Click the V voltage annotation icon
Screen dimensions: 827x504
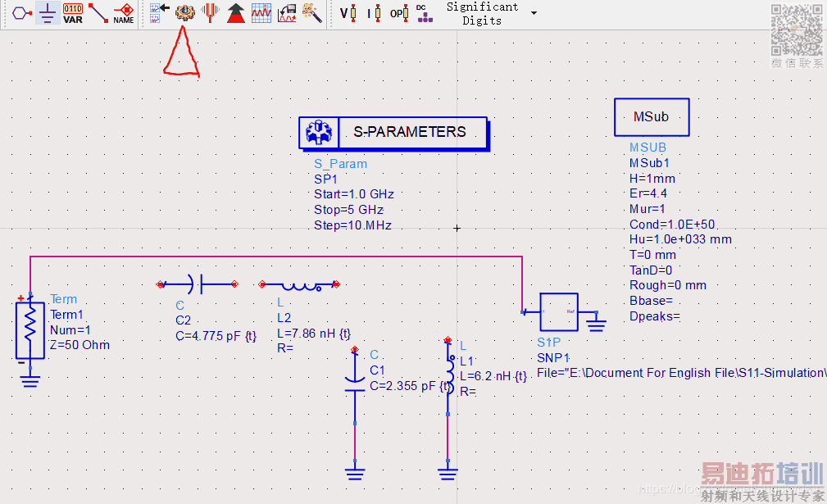point(348,13)
